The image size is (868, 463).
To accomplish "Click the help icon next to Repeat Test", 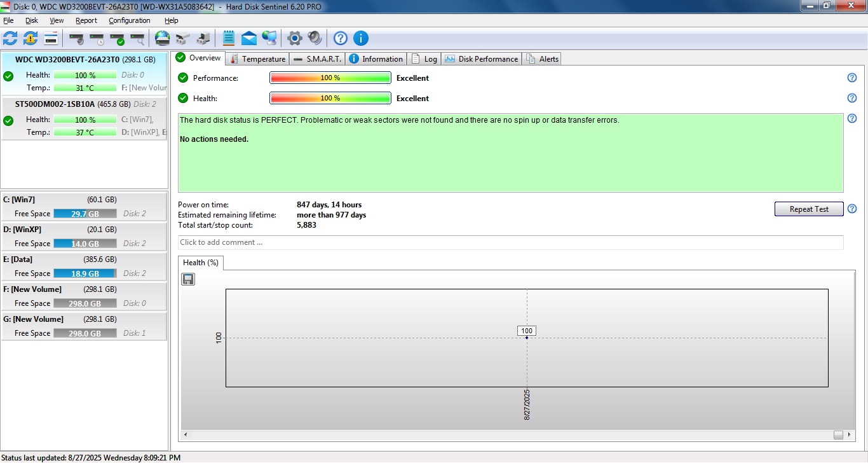I will 852,209.
